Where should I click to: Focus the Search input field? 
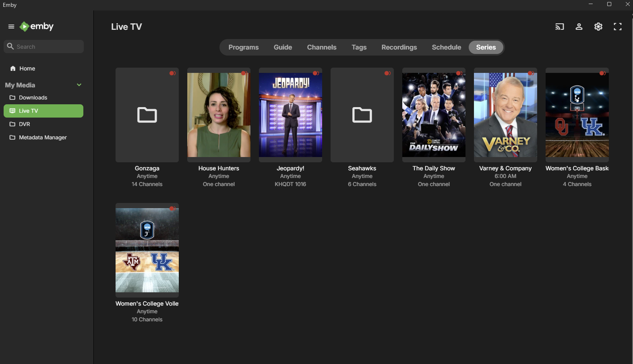[43, 46]
